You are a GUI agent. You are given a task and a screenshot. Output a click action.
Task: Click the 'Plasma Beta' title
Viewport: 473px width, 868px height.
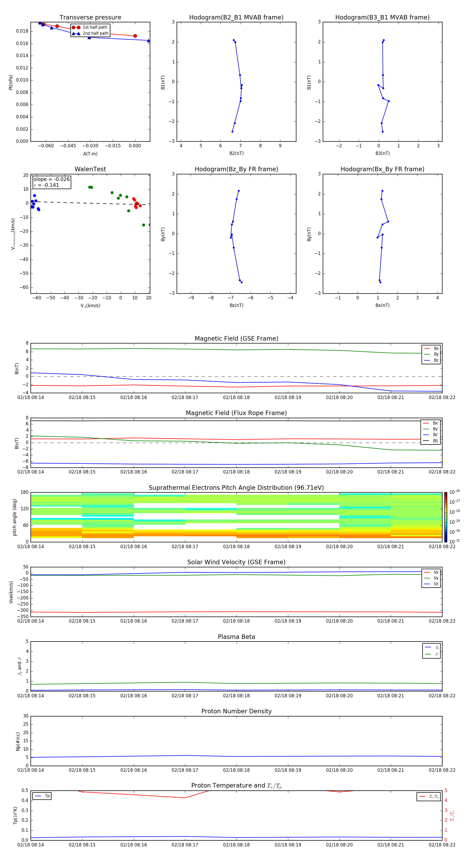[x=236, y=637]
